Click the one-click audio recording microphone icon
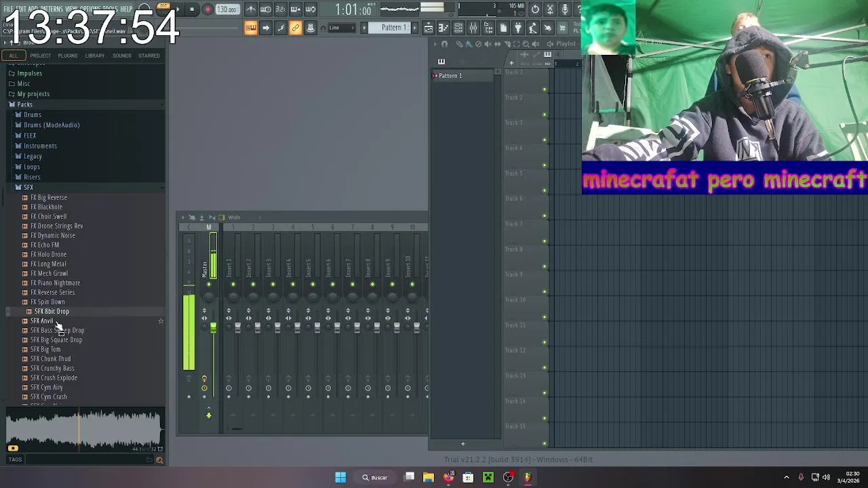This screenshot has height=488, width=868. pos(565,9)
